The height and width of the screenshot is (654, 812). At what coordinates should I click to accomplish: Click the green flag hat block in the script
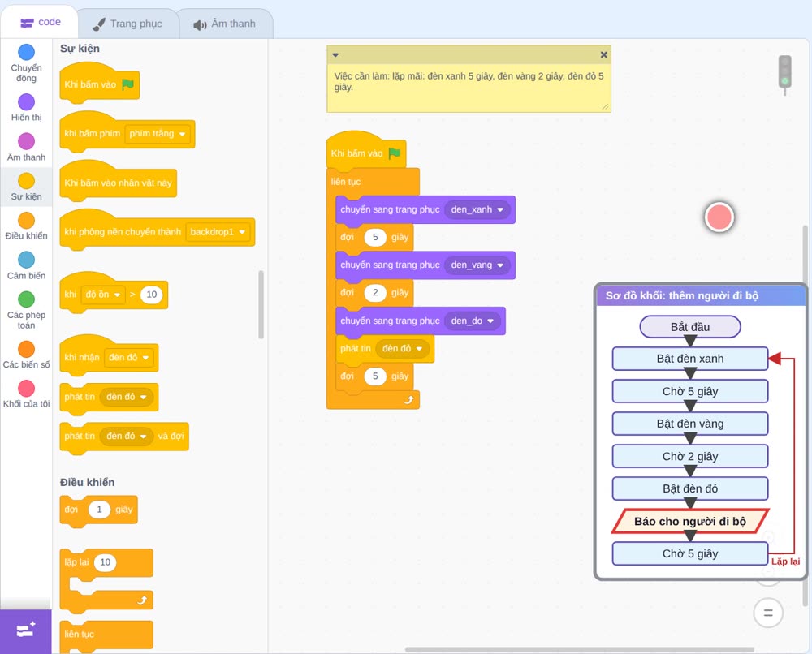coord(366,152)
